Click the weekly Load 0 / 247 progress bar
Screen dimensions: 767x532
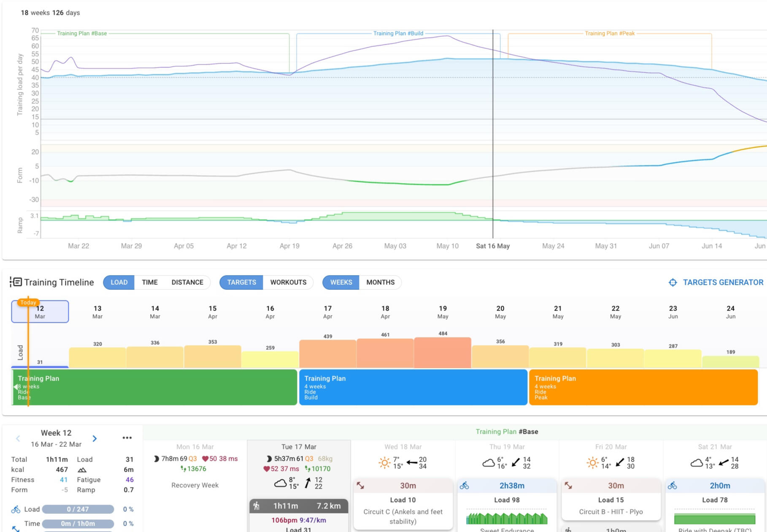pyautogui.click(x=78, y=509)
